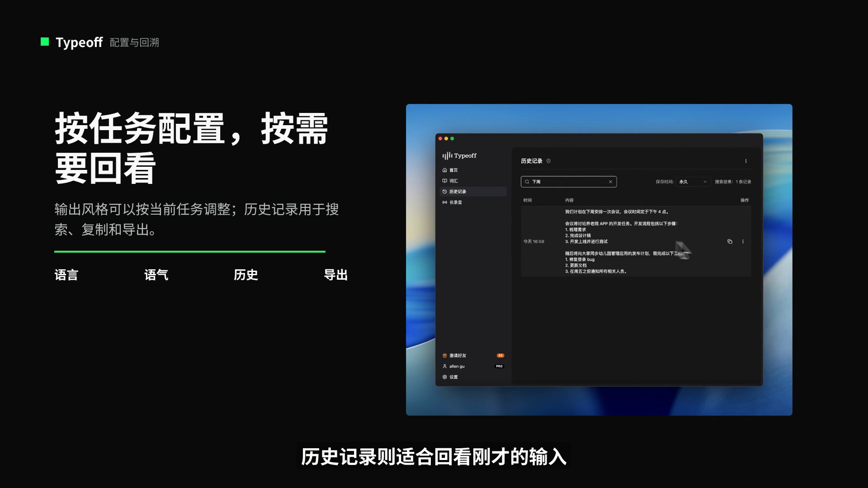Click the 语言 label on the slide
868x488 pixels.
[66, 275]
